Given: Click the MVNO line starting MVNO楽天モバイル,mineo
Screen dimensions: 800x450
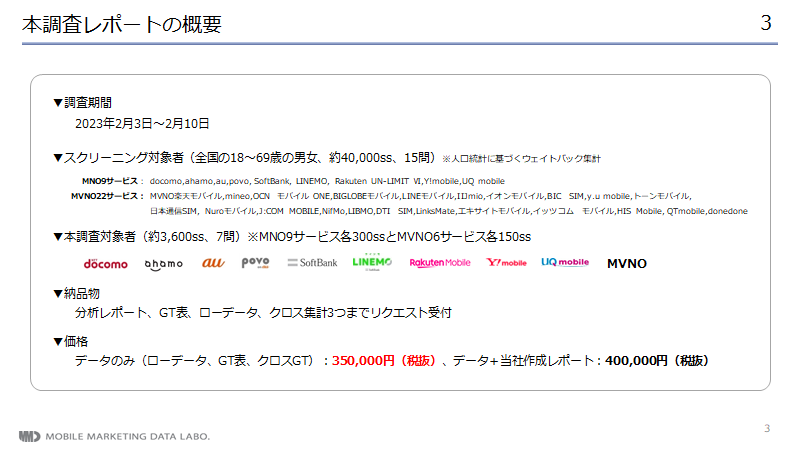Looking at the screenshot, I should [x=420, y=196].
